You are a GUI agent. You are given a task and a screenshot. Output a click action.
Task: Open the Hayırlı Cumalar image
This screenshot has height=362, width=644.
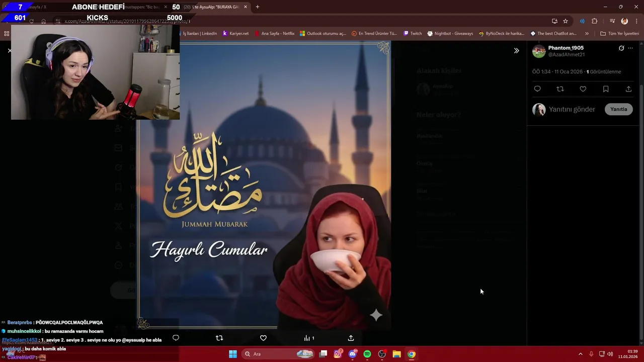(264, 185)
